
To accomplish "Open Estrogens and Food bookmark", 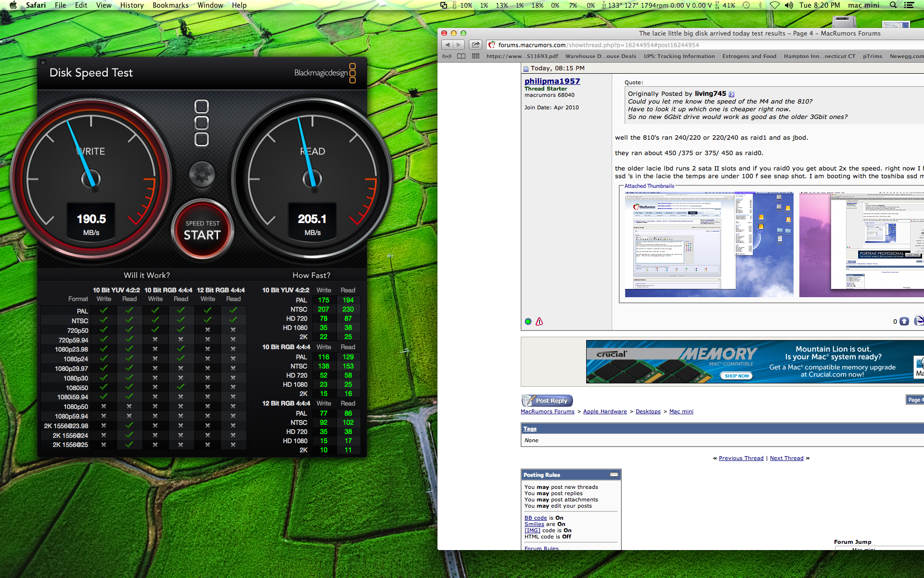I will click(x=749, y=56).
